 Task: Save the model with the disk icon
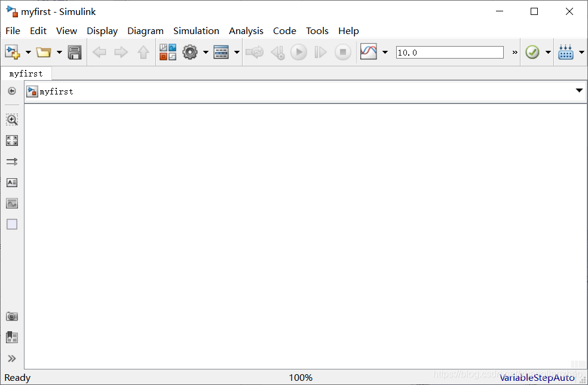[x=75, y=52]
